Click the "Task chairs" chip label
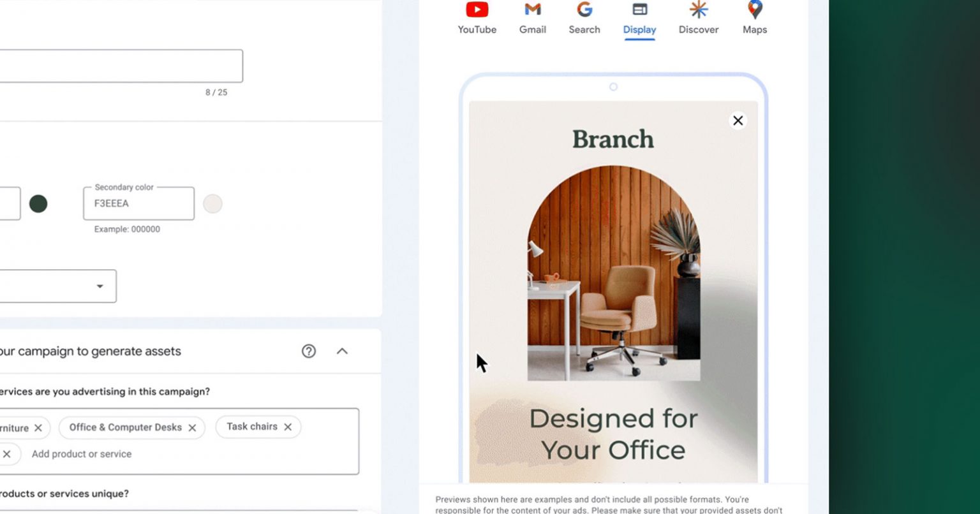The height and width of the screenshot is (514, 980). click(x=252, y=427)
